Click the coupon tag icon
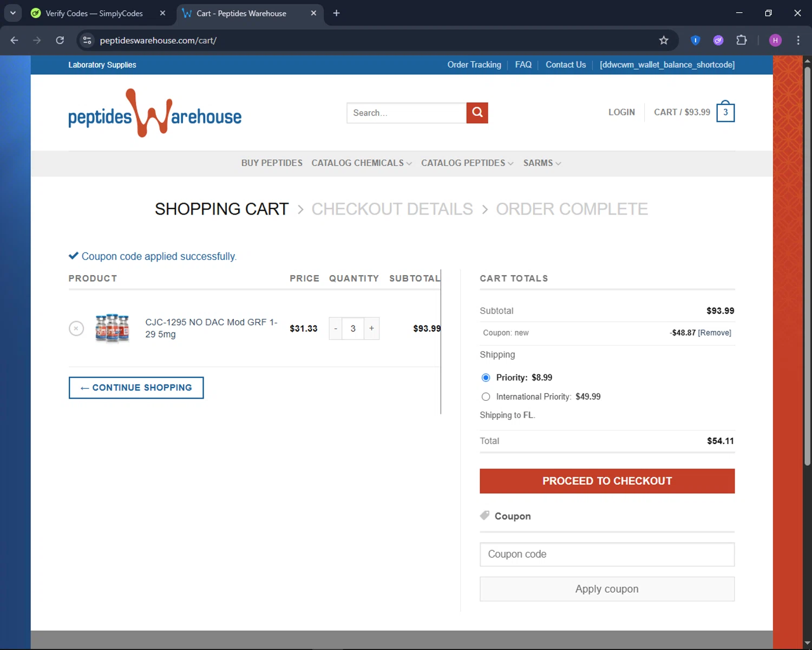The width and height of the screenshot is (812, 650). coord(484,515)
